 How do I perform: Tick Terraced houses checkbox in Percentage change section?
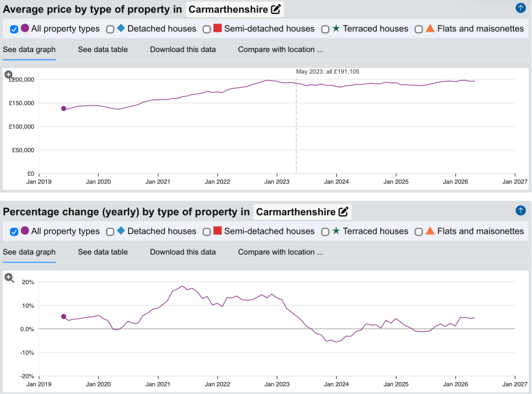click(x=325, y=232)
